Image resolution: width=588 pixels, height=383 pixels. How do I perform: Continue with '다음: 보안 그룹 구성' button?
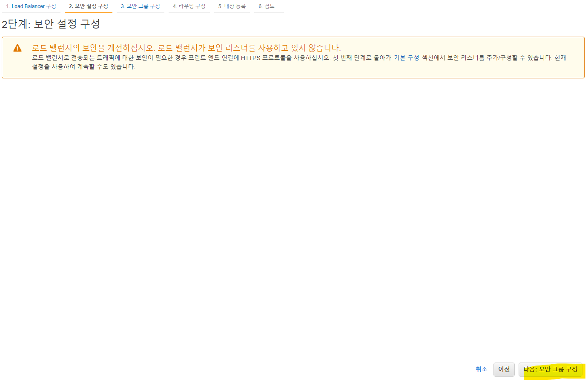pyautogui.click(x=551, y=369)
